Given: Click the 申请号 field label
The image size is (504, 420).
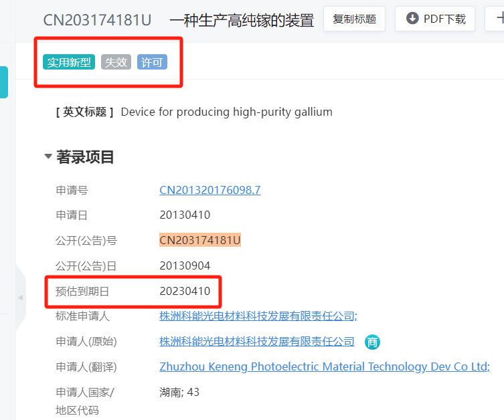Looking at the screenshot, I should 72,190.
